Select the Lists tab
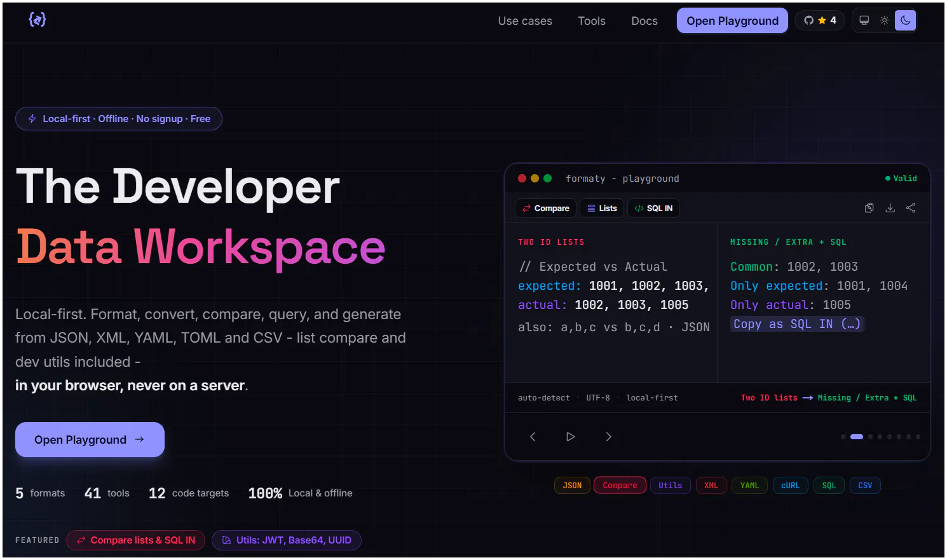This screenshot has width=947, height=560. [x=602, y=208]
